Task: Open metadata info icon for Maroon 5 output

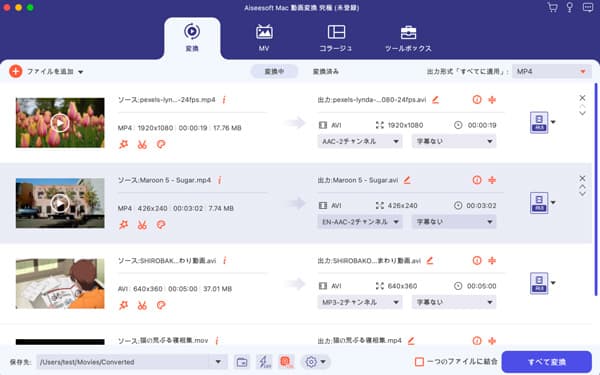Action: click(x=477, y=180)
